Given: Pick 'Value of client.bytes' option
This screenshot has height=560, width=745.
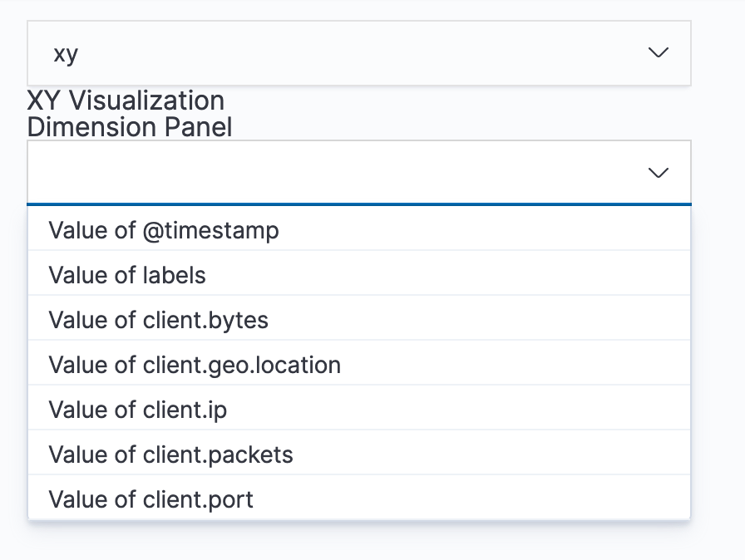Looking at the screenshot, I should [x=158, y=320].
